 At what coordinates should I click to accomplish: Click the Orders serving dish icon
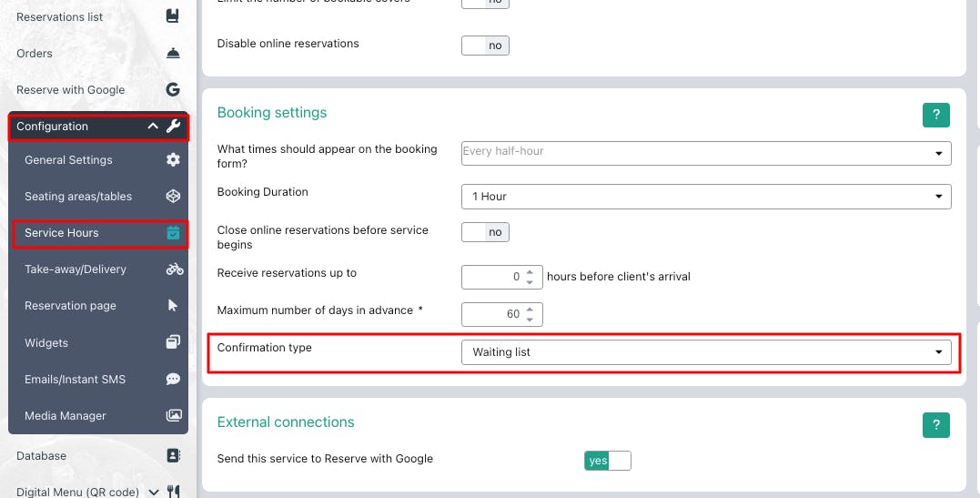pyautogui.click(x=173, y=53)
